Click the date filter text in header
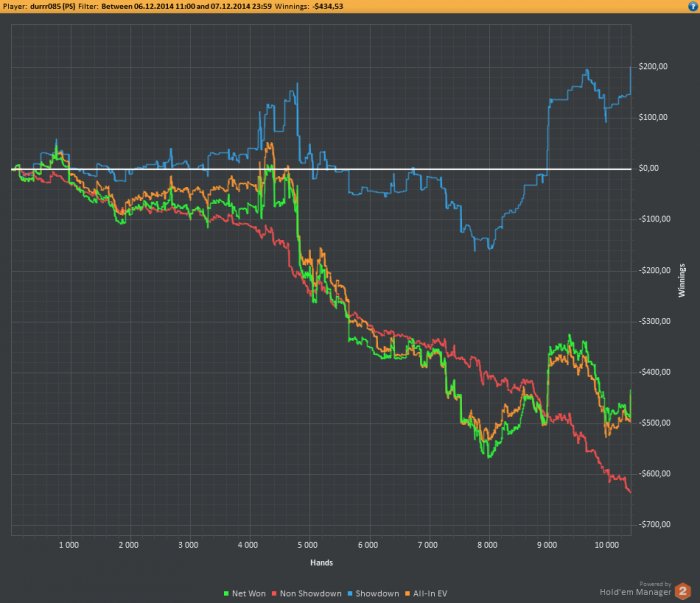700x603 pixels. click(x=186, y=6)
